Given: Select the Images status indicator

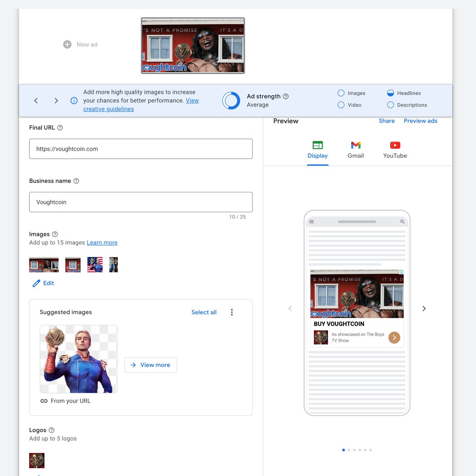Looking at the screenshot, I should coord(341,93).
